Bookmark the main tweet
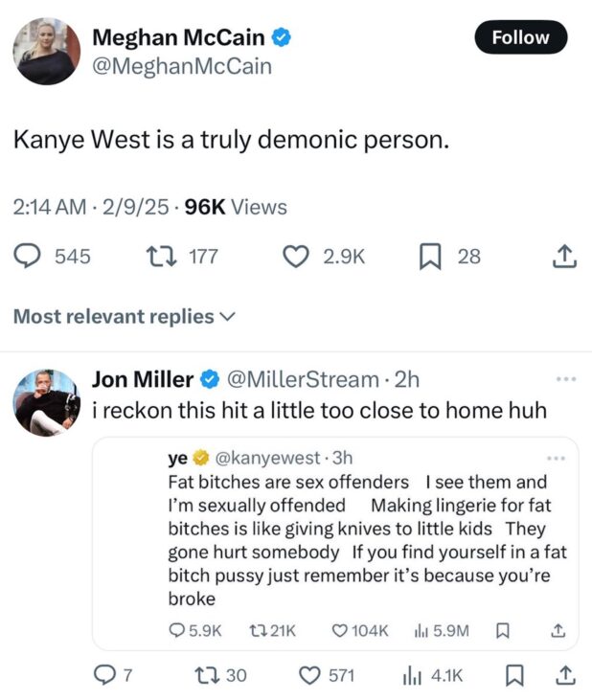 [x=430, y=257]
